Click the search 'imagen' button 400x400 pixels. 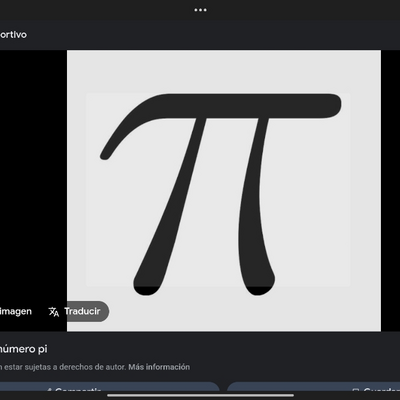(x=16, y=311)
